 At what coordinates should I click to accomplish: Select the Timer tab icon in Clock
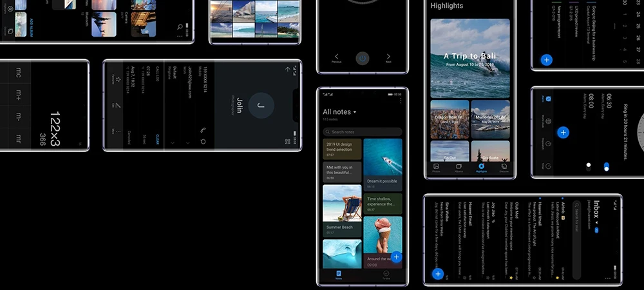click(x=548, y=166)
